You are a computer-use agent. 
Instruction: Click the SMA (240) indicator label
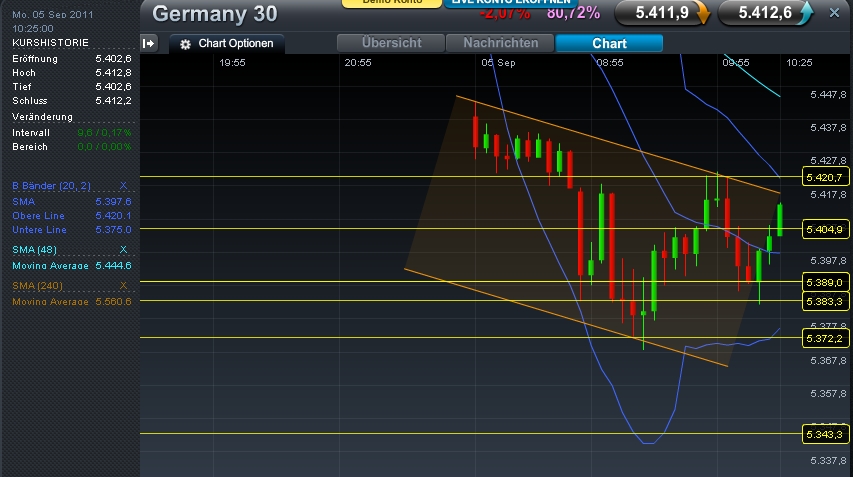[37, 286]
